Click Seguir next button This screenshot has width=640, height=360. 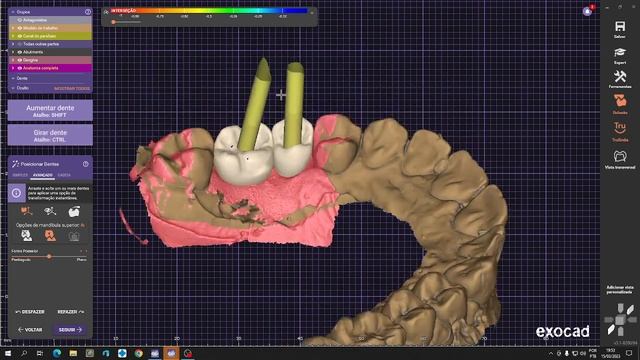(x=70, y=329)
